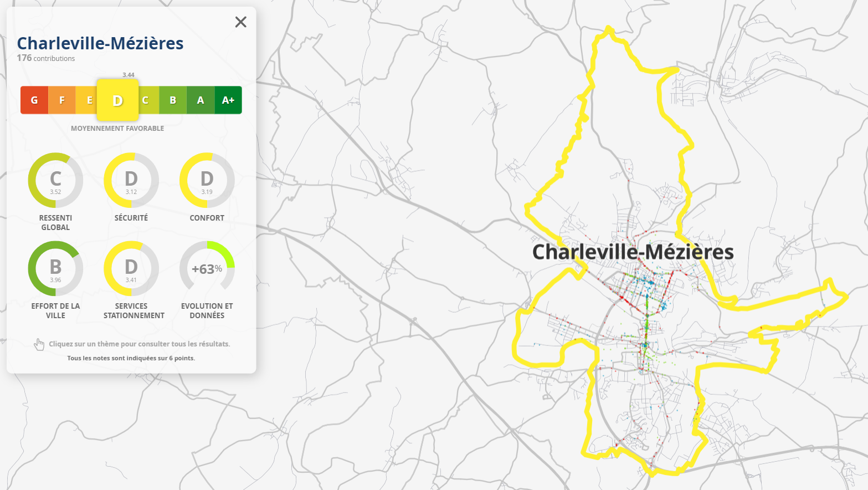Open the Confort score gauge
This screenshot has height=490, width=868.
pos(207,180)
